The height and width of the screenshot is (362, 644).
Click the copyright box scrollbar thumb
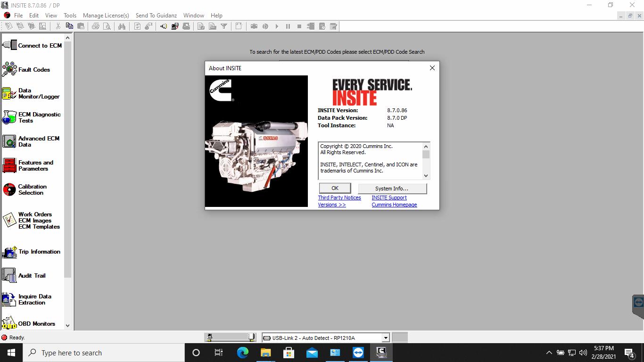point(426,154)
